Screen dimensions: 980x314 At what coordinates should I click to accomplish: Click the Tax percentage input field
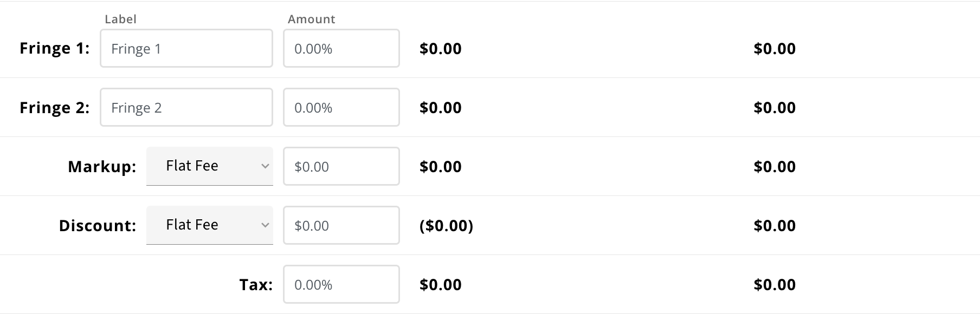coord(341,285)
